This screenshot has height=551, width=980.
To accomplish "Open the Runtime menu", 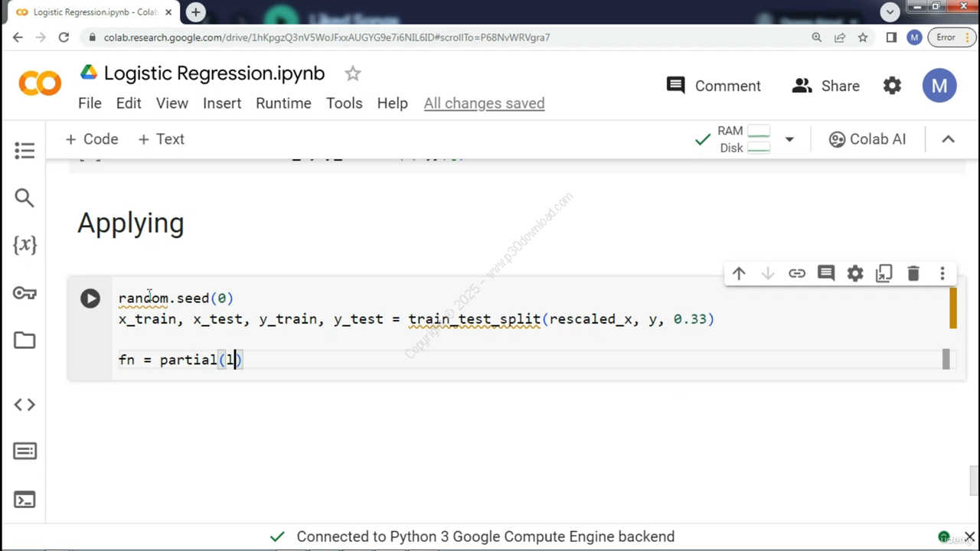I will pos(283,103).
